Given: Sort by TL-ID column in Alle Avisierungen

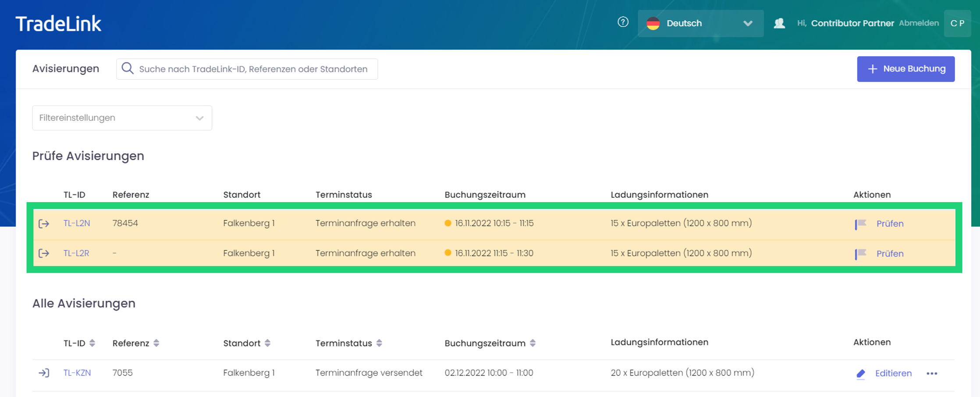Looking at the screenshot, I should (x=92, y=343).
